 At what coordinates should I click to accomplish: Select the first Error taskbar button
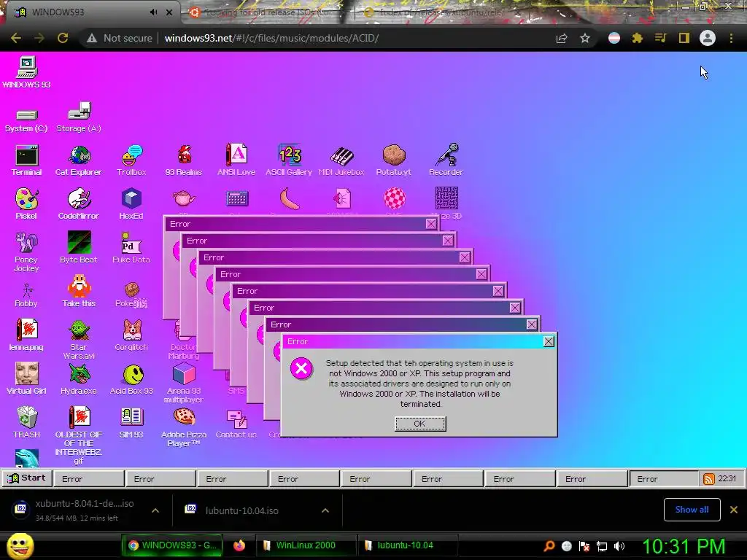tap(89, 478)
